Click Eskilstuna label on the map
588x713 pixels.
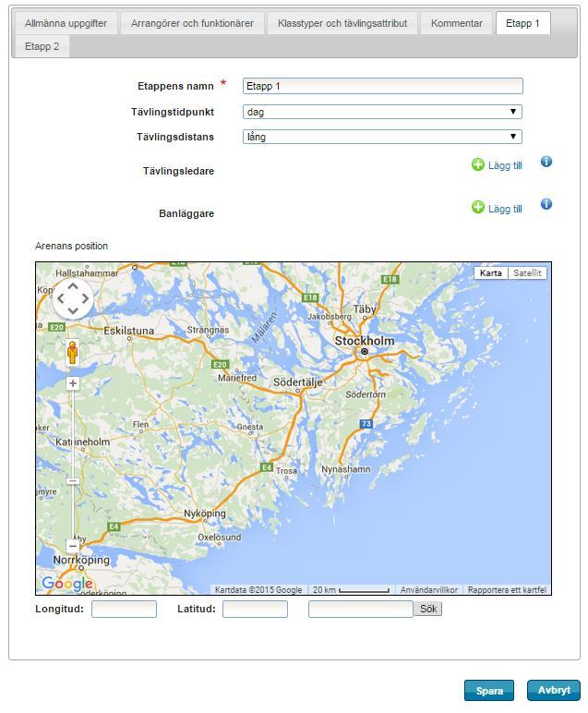(129, 331)
